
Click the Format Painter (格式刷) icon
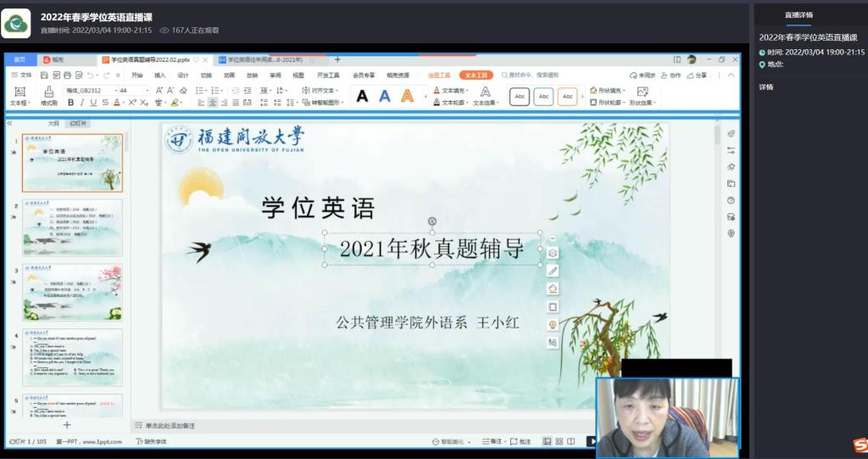[x=48, y=92]
